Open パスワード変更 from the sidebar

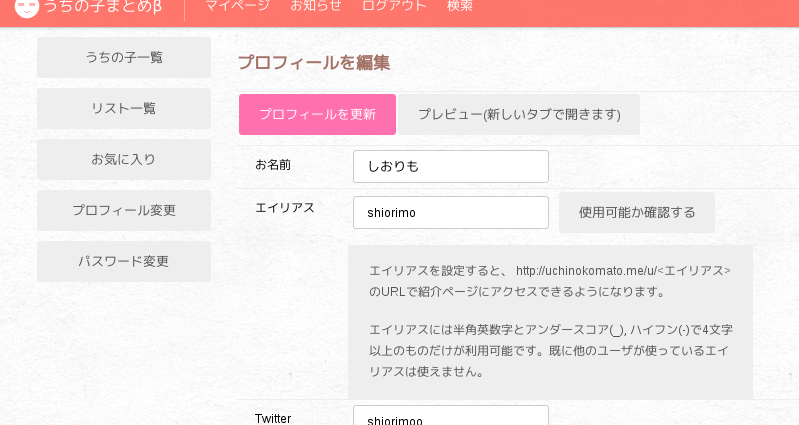click(x=124, y=262)
